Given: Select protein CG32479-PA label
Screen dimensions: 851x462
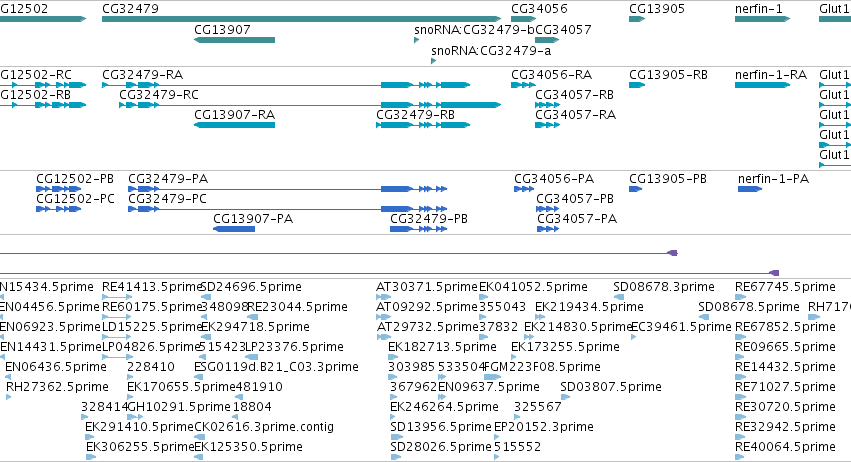Looking at the screenshot, I should 168,179.
